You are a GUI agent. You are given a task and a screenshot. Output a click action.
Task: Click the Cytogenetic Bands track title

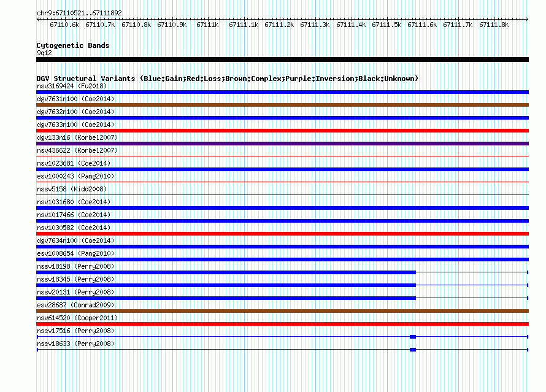[73, 45]
